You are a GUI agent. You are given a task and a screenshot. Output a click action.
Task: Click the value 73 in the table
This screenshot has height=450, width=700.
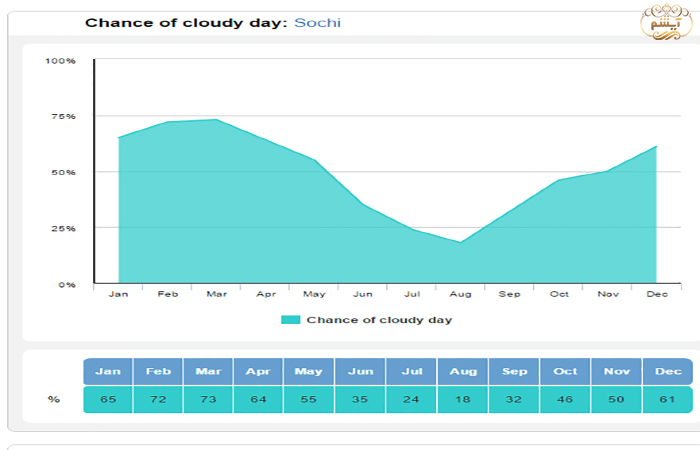click(x=208, y=400)
